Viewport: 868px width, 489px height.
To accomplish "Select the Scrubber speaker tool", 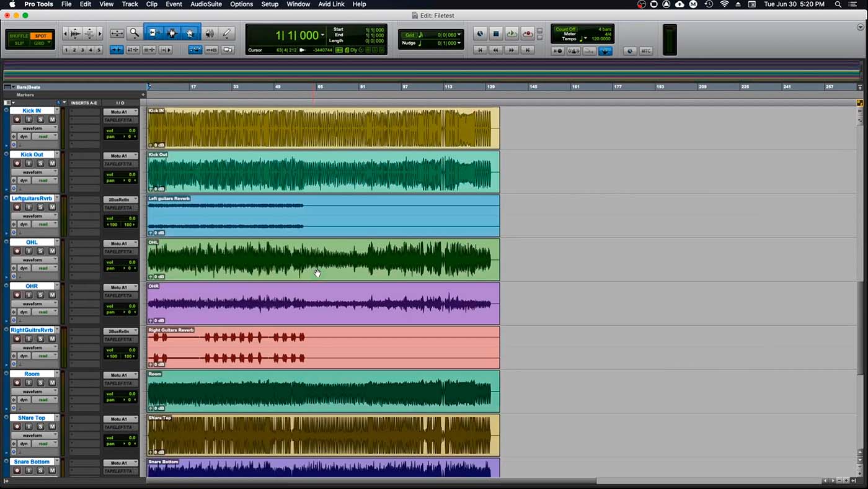I will coord(210,34).
